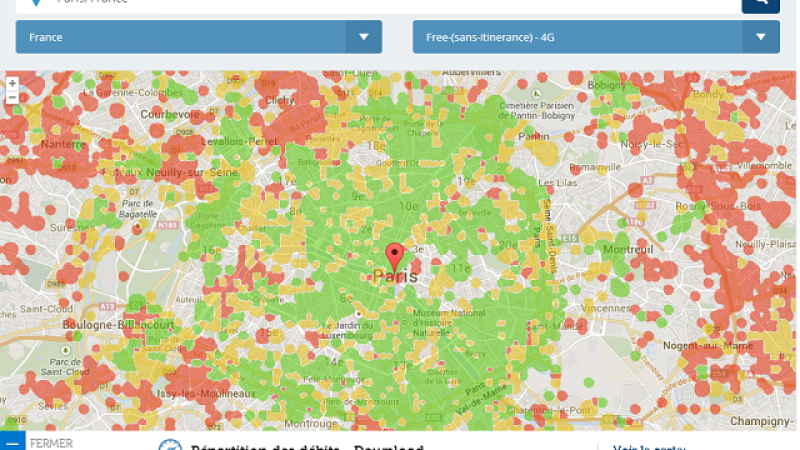Click the red location pin on Paris
The image size is (800, 450).
tap(394, 258)
